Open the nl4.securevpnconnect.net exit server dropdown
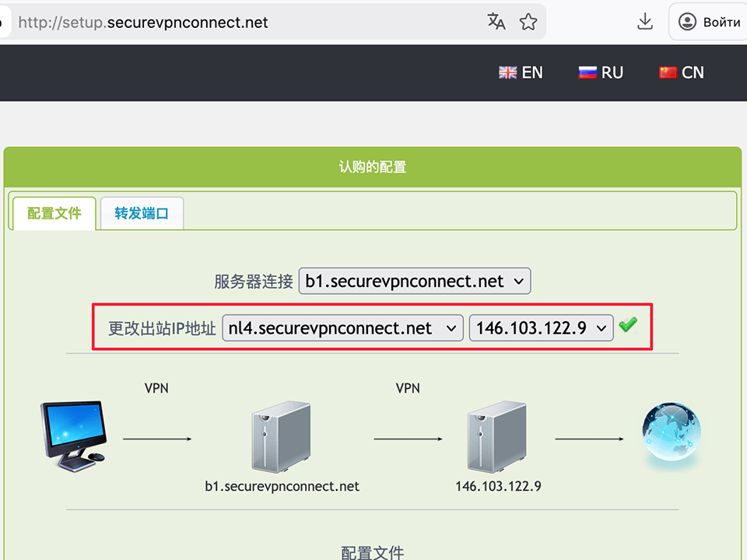 342,327
